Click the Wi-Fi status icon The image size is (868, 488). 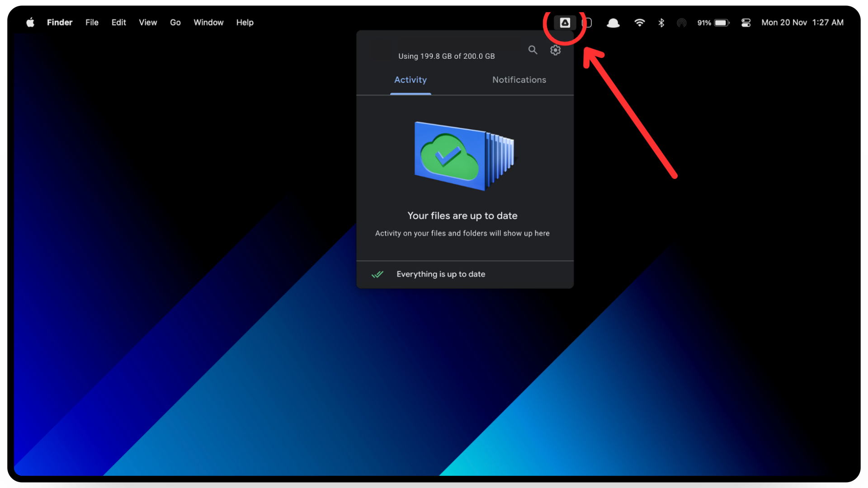point(639,23)
